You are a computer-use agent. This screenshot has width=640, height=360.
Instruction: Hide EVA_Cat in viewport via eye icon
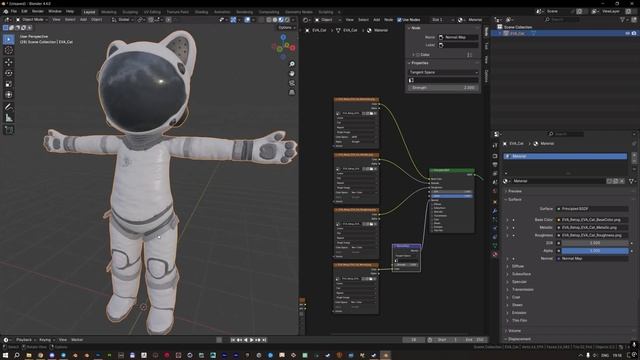(627, 33)
